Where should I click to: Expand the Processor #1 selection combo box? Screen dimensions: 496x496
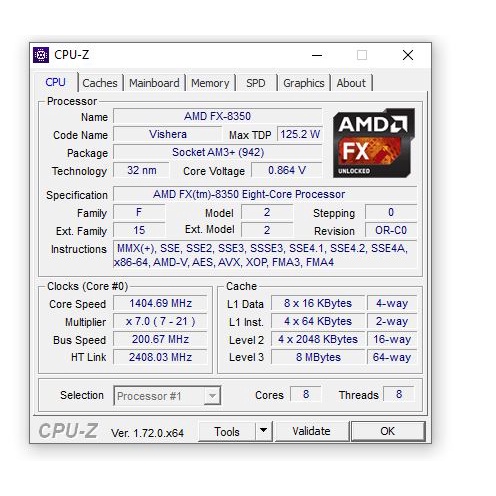tap(167, 396)
